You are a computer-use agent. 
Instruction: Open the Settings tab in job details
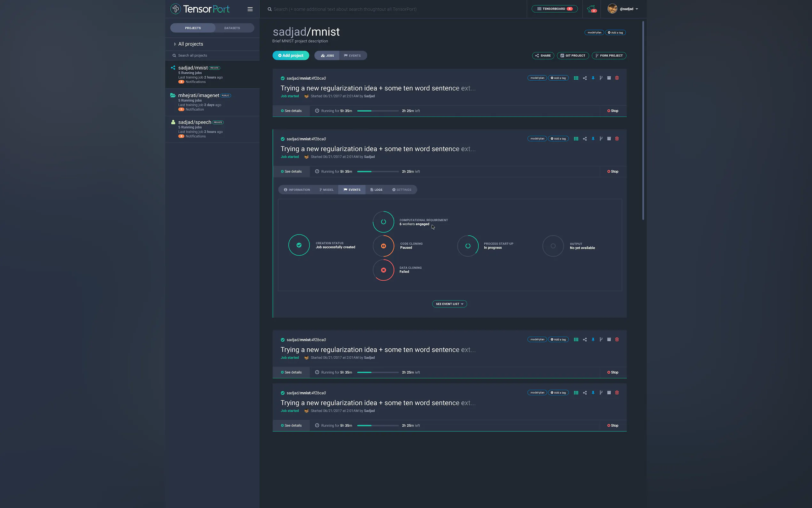pyautogui.click(x=402, y=190)
